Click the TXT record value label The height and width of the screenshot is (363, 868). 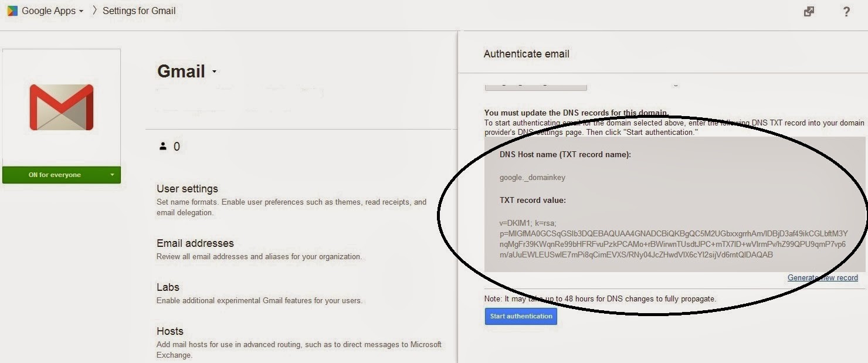click(x=533, y=200)
